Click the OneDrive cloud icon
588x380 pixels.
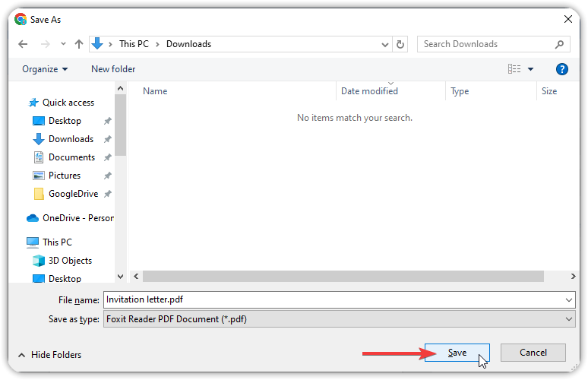pyautogui.click(x=33, y=218)
